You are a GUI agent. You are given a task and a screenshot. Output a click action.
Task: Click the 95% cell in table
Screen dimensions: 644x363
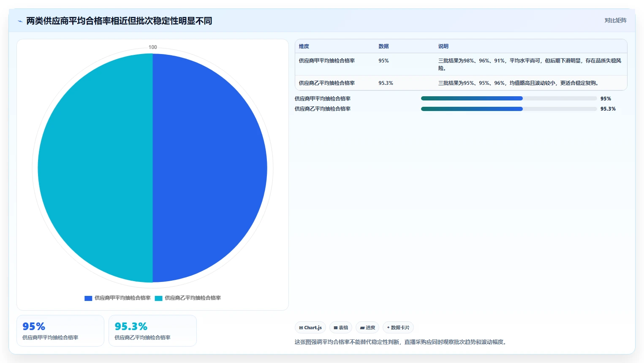tap(383, 61)
